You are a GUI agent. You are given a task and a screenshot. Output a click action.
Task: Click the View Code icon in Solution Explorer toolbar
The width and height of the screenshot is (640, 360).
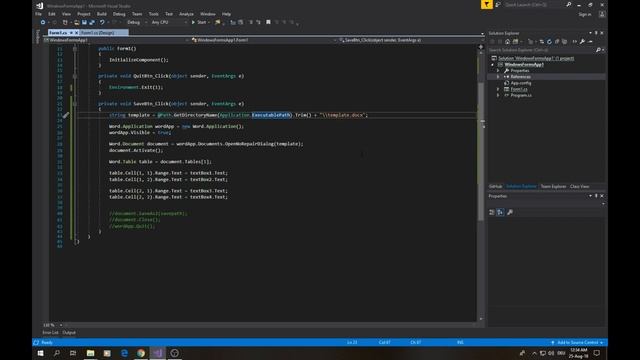coord(575,42)
